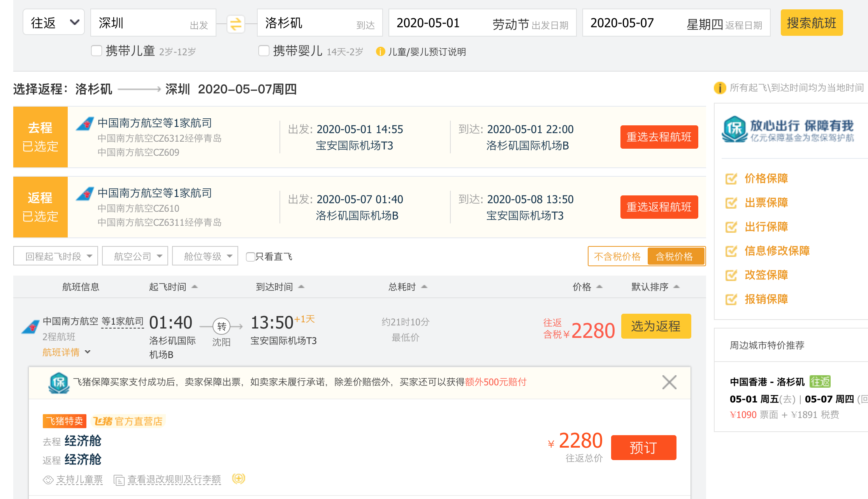The width and height of the screenshot is (868, 499).
Task: Open 回程起飞时段 filter dropdown
Action: click(56, 256)
